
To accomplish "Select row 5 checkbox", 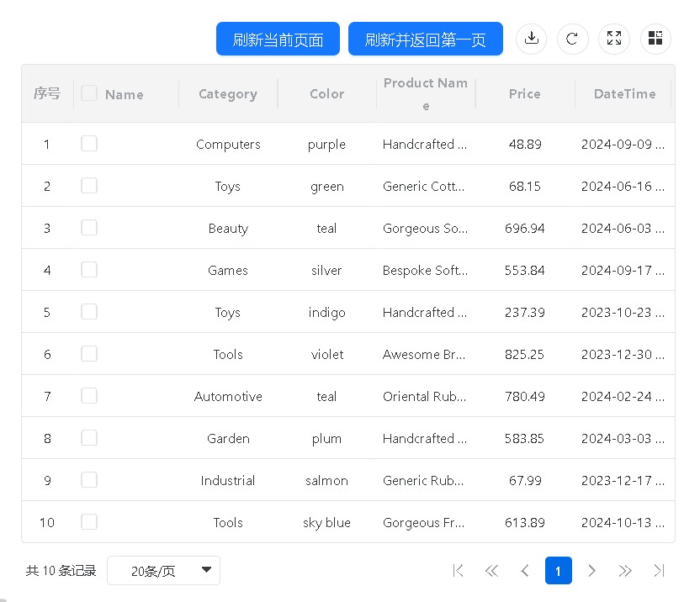I will click(x=89, y=312).
